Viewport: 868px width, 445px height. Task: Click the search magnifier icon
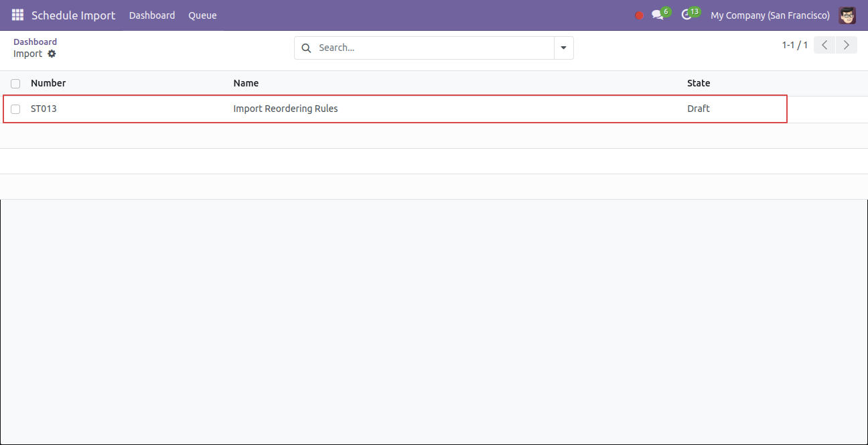tap(306, 48)
